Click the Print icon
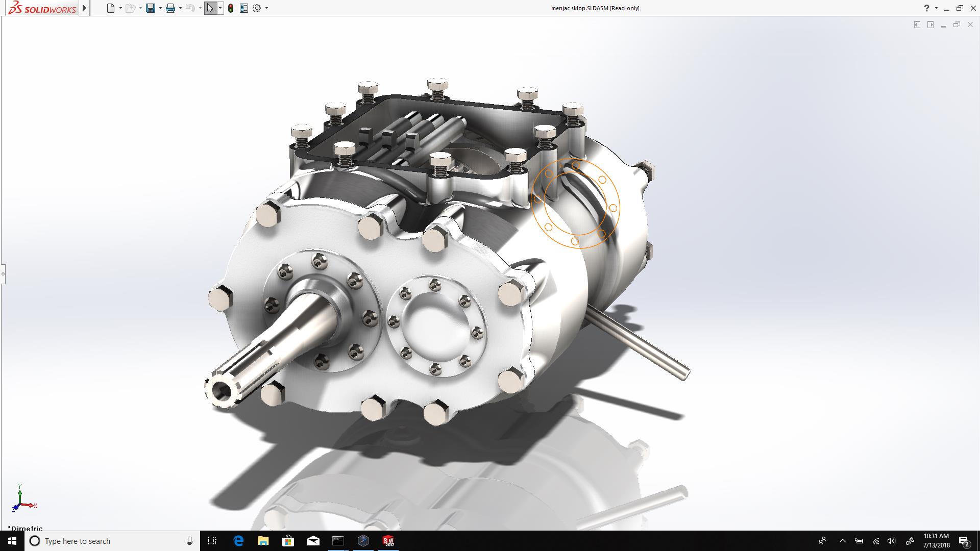The image size is (980, 551). [x=170, y=8]
